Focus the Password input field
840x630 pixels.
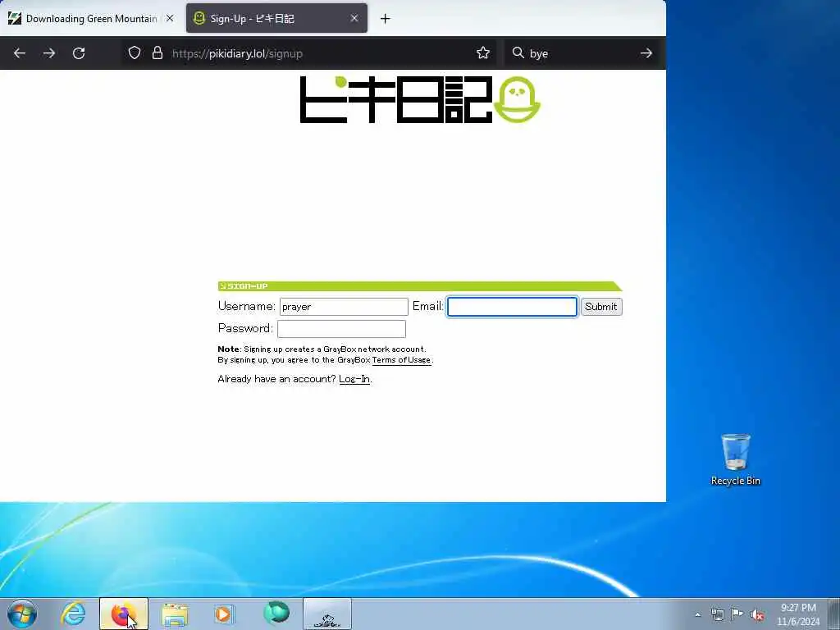point(341,329)
